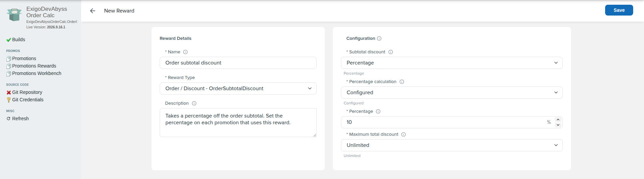This screenshot has width=644, height=179.
Task: Click the resize handle of the Description box
Action: [x=315, y=135]
